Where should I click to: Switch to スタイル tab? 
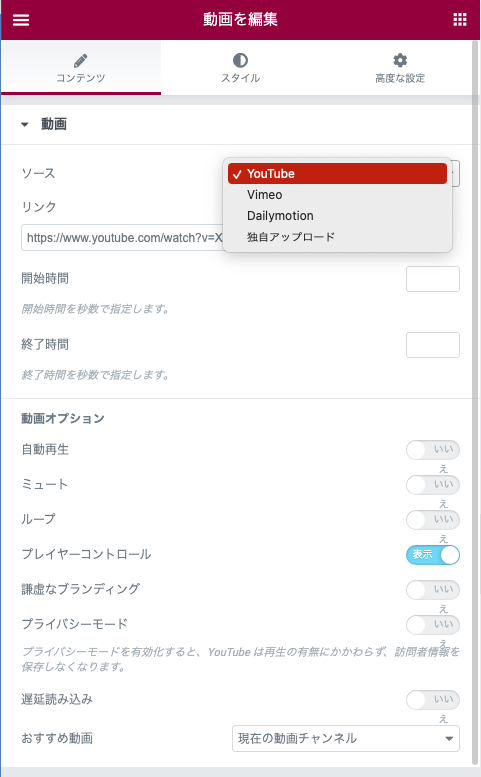(240, 67)
